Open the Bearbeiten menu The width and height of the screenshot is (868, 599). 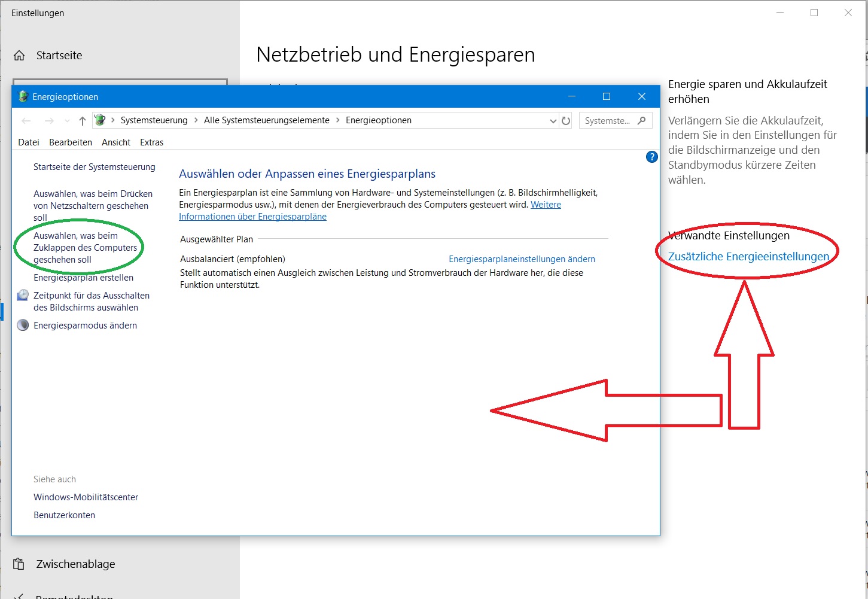click(71, 142)
